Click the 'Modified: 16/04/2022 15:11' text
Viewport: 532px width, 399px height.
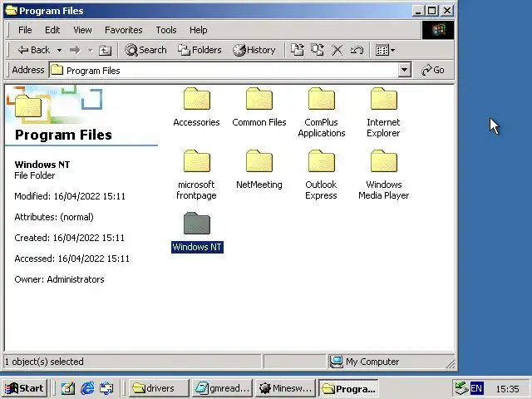[x=70, y=196]
